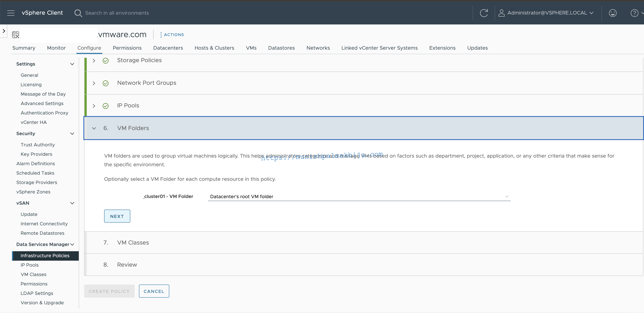
Task: Click IP Pools green check icon
Action: click(x=106, y=106)
